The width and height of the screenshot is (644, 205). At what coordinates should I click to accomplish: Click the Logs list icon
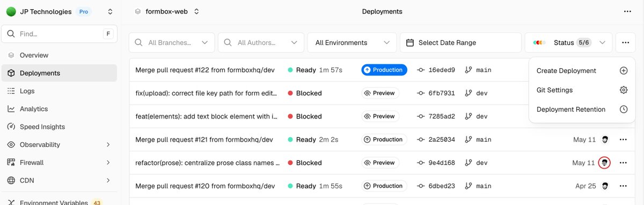tap(11, 91)
